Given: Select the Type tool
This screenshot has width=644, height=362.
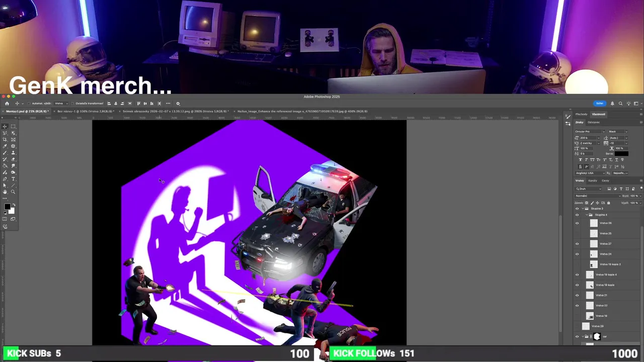Looking at the screenshot, I should coord(13,178).
